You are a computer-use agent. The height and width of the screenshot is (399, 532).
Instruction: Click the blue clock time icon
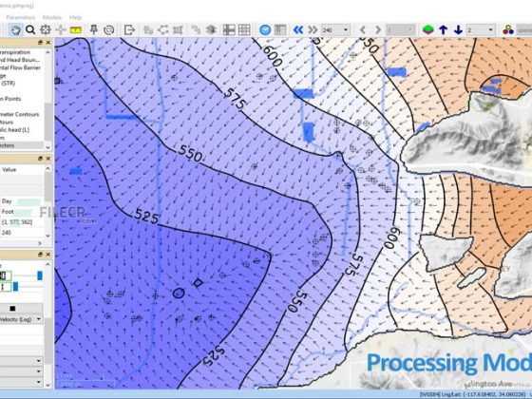265,29
